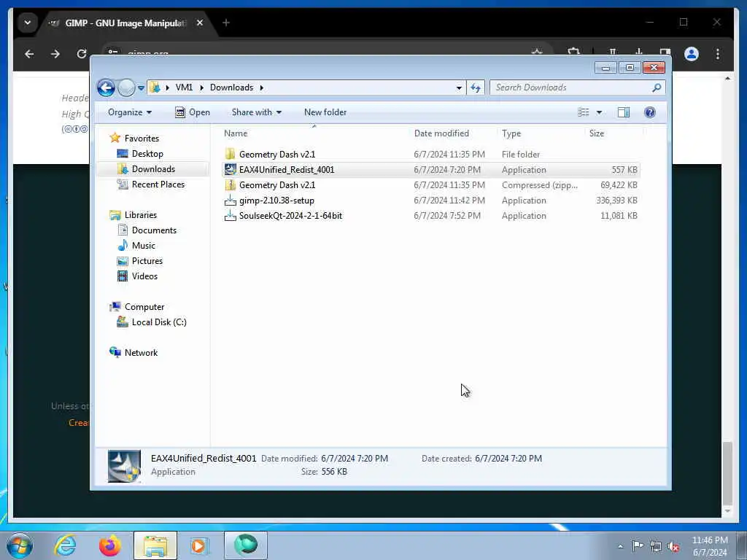Open the address bar history dropdown
This screenshot has height=560, width=747.
(459, 87)
